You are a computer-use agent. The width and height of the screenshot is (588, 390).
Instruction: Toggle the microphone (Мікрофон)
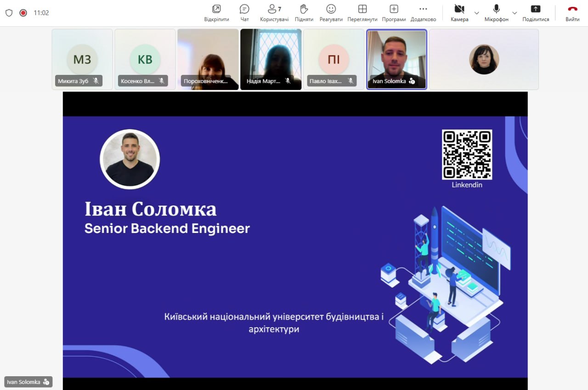pyautogui.click(x=496, y=13)
